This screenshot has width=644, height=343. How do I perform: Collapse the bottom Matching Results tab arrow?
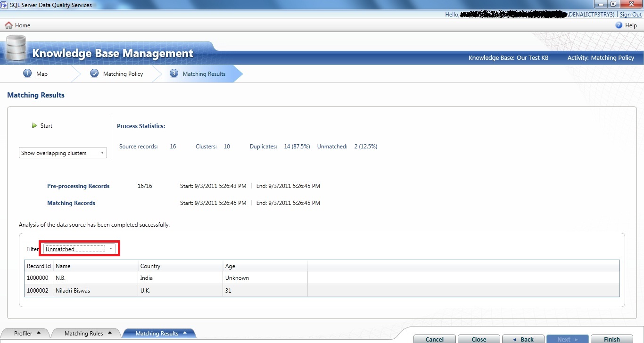pos(185,333)
